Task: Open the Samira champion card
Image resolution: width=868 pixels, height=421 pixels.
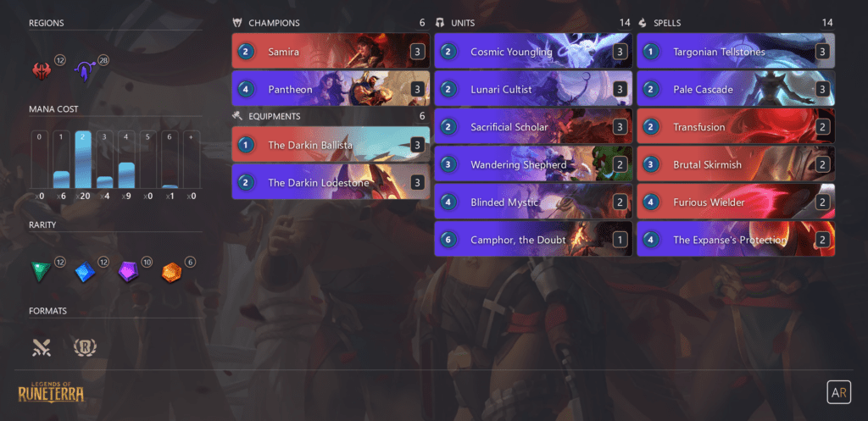Action: (x=331, y=52)
